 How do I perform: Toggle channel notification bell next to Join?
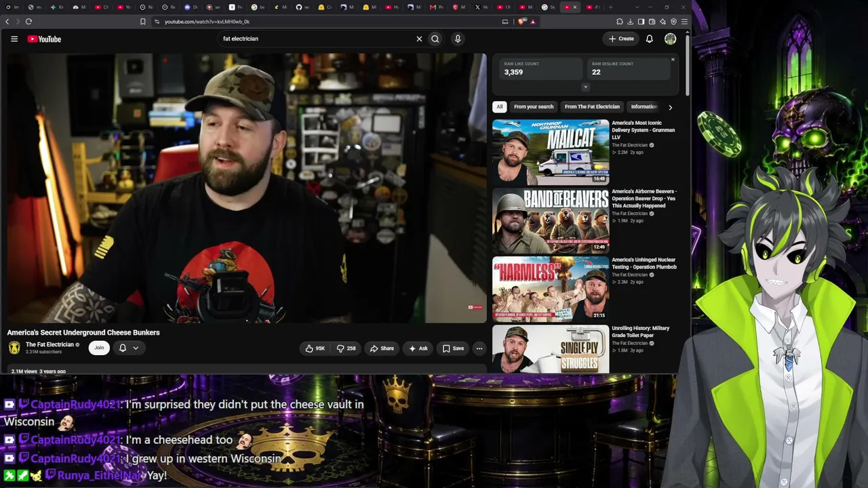click(123, 348)
